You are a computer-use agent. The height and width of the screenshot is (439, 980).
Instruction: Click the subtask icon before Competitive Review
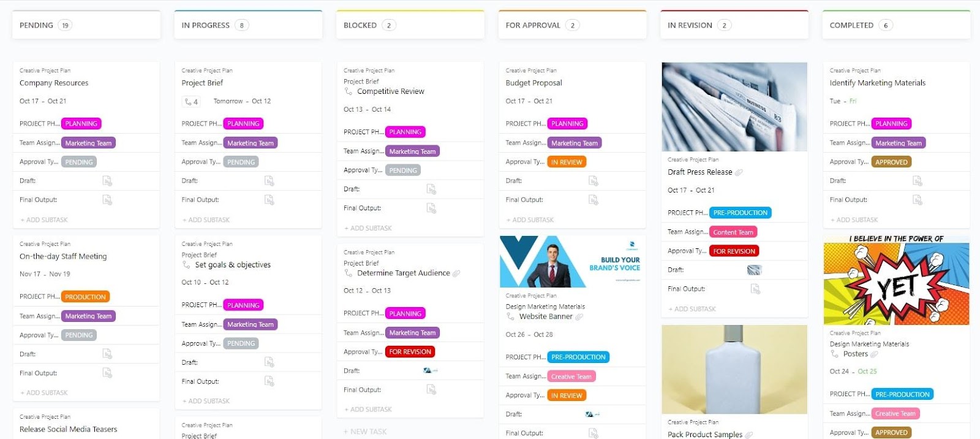point(349,91)
